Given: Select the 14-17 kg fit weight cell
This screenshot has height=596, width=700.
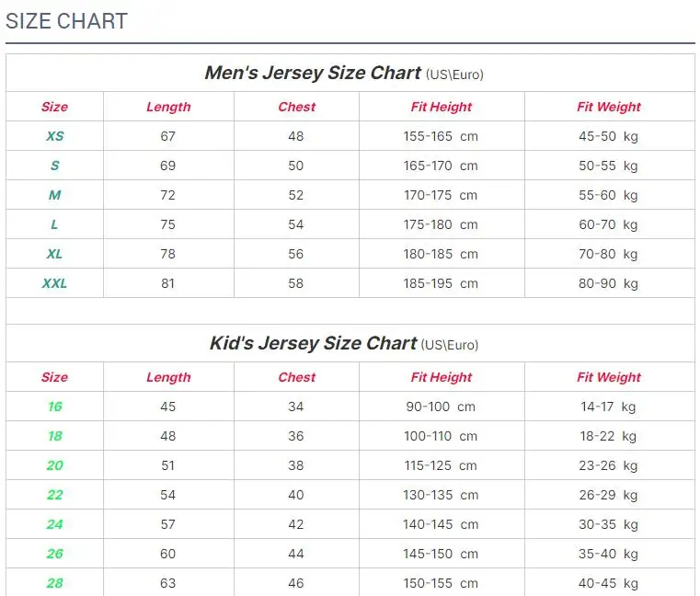Looking at the screenshot, I should click(608, 407).
